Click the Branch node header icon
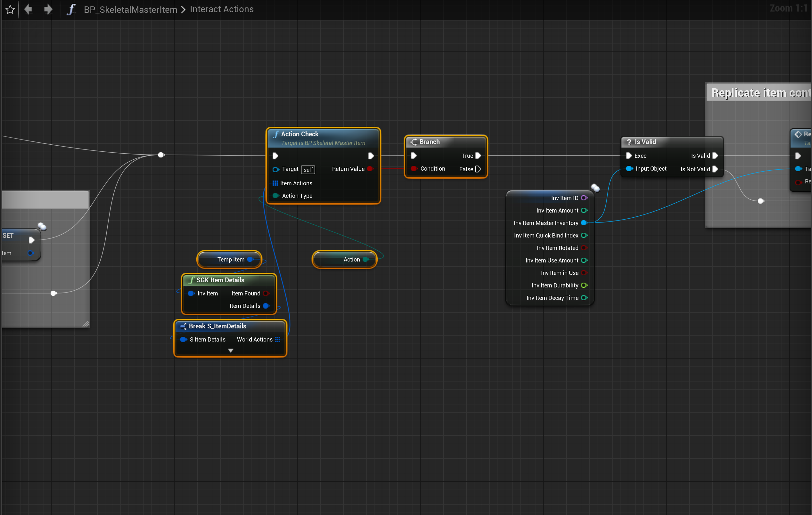Image resolution: width=812 pixels, height=515 pixels. click(x=414, y=142)
